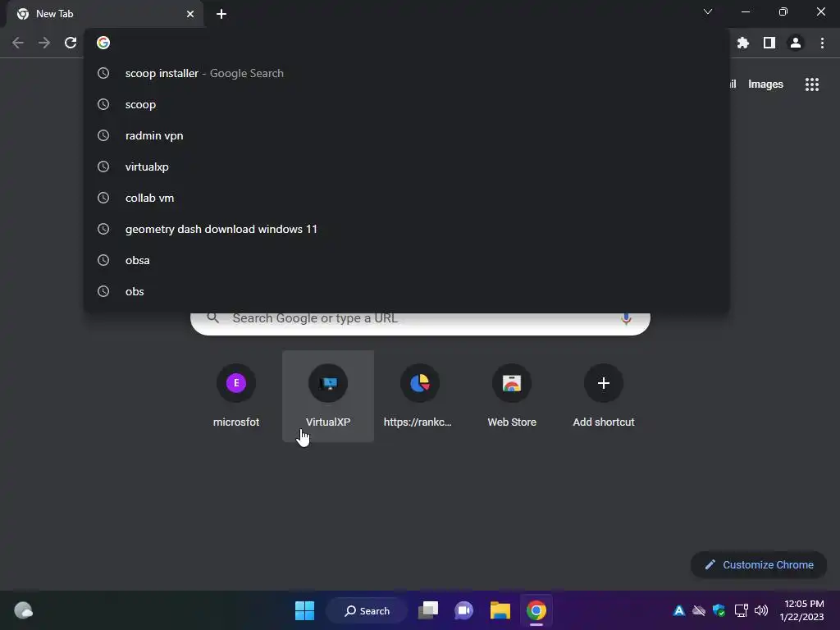Open the profile avatar menu
The image size is (840, 630).
(796, 43)
